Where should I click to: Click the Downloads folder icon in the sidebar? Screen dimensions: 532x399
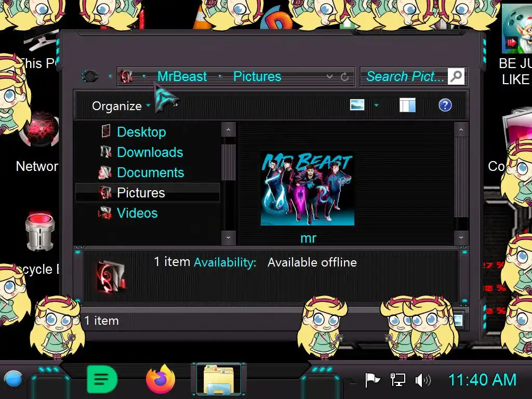tap(106, 152)
